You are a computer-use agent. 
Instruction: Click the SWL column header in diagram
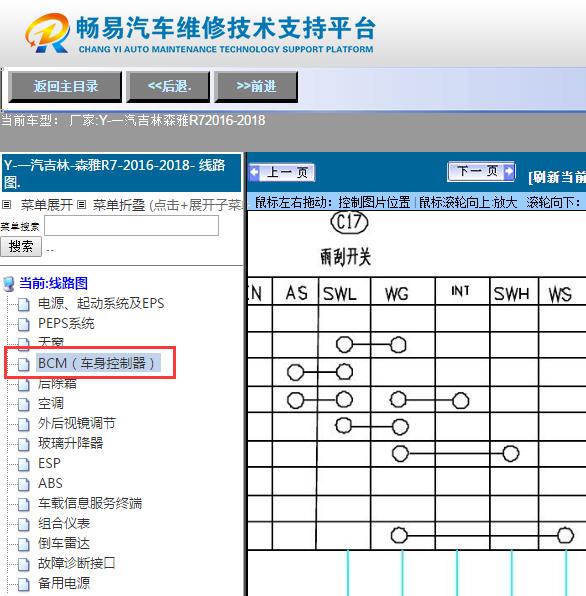pos(340,294)
